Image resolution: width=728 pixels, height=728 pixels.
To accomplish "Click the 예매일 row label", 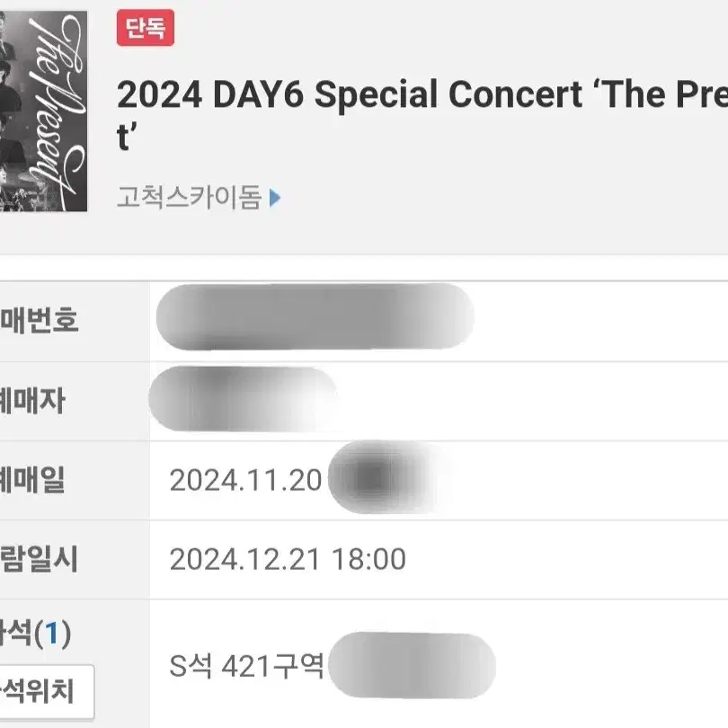I will coord(32,480).
